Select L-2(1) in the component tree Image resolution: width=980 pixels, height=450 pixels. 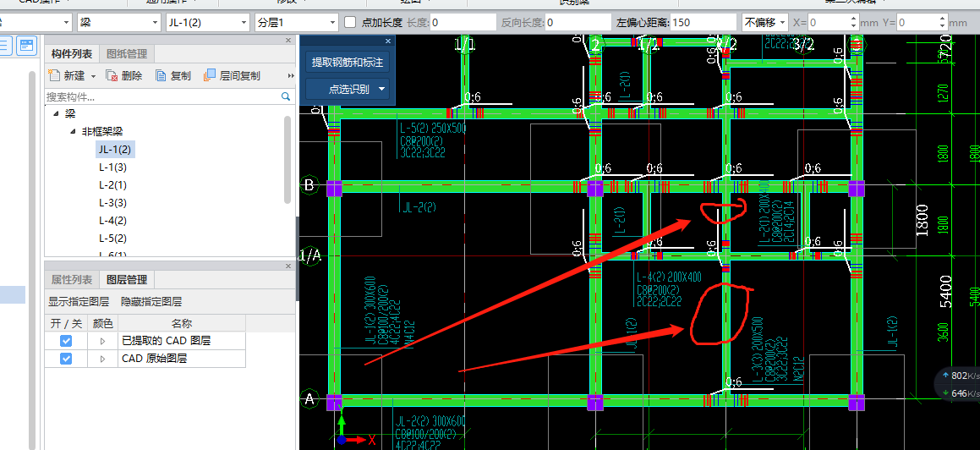tap(112, 185)
